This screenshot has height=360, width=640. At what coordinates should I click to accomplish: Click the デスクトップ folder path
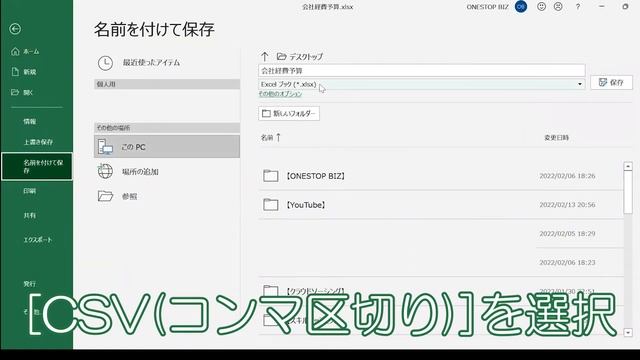[300, 56]
